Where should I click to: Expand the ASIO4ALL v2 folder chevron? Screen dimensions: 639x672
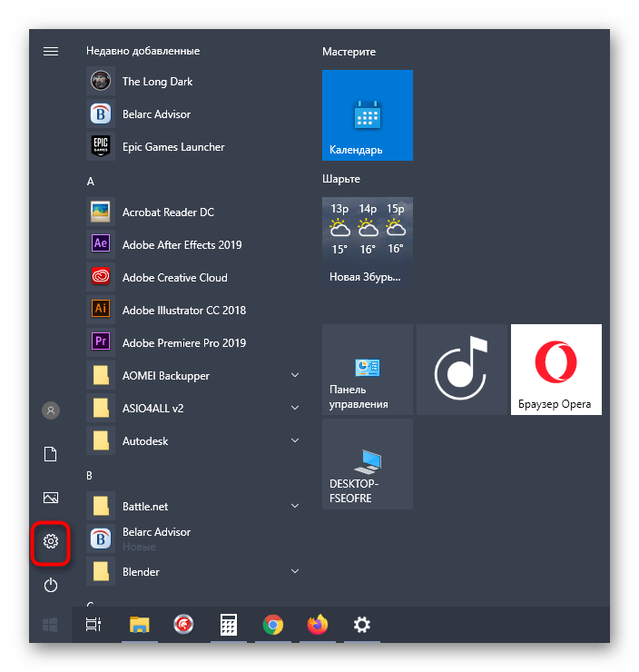click(295, 408)
